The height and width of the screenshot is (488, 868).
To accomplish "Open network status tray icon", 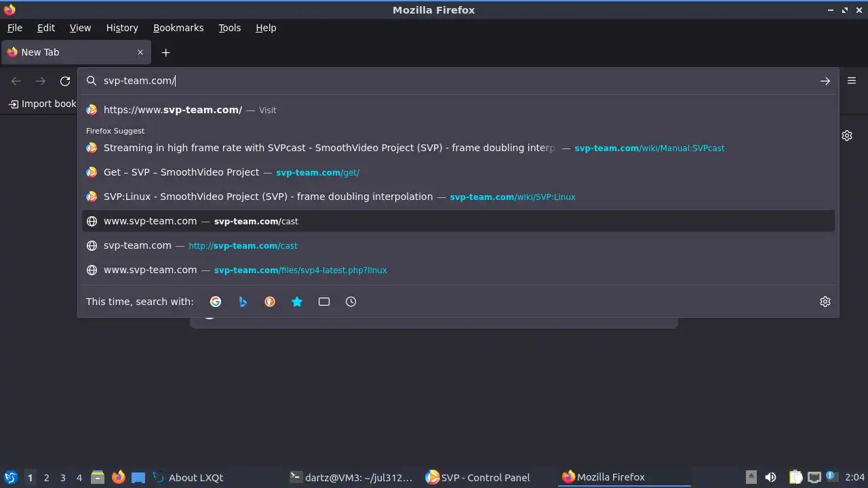I will tap(814, 477).
